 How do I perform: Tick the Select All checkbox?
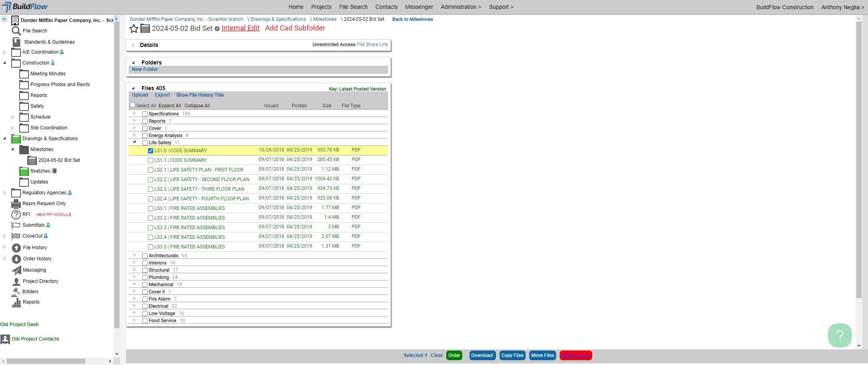click(133, 105)
